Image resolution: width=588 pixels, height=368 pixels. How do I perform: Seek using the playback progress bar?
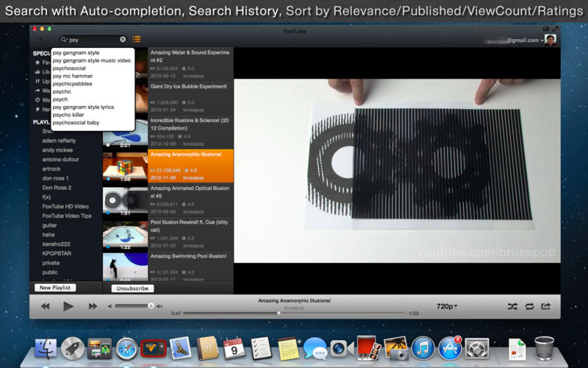tap(295, 313)
